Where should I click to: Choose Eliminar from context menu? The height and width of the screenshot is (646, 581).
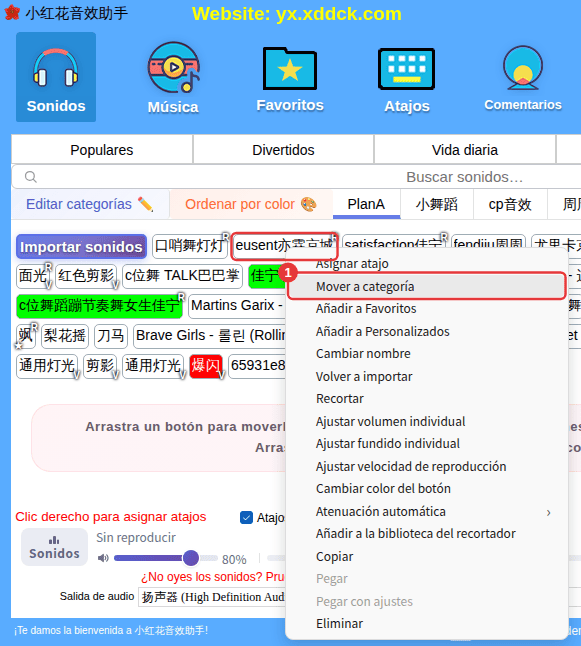tap(427, 624)
